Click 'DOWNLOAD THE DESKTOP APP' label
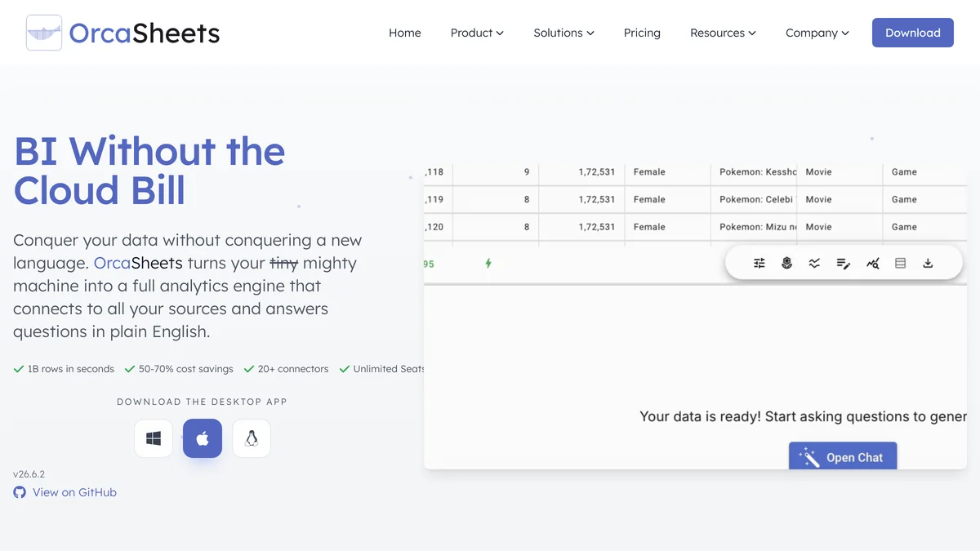The image size is (980, 551). pos(203,402)
